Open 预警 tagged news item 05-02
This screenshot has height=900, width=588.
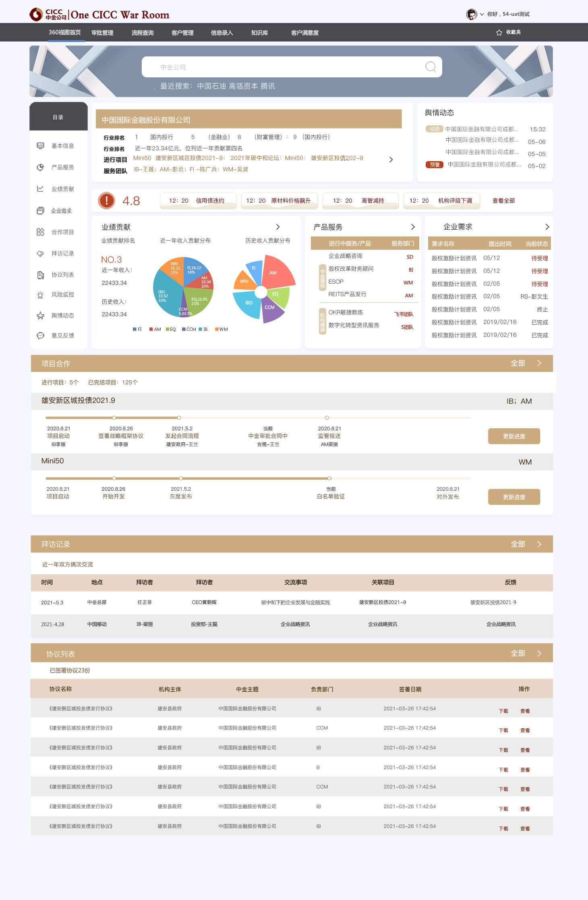tap(486, 165)
